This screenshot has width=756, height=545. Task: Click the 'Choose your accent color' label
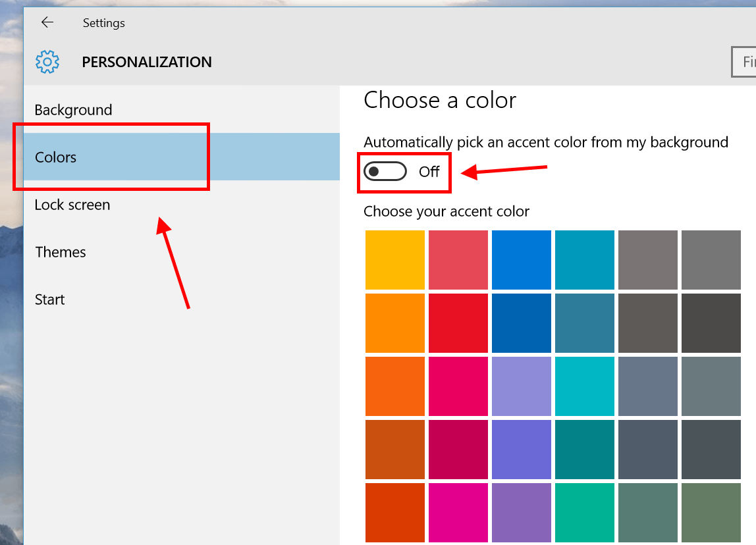coord(446,211)
